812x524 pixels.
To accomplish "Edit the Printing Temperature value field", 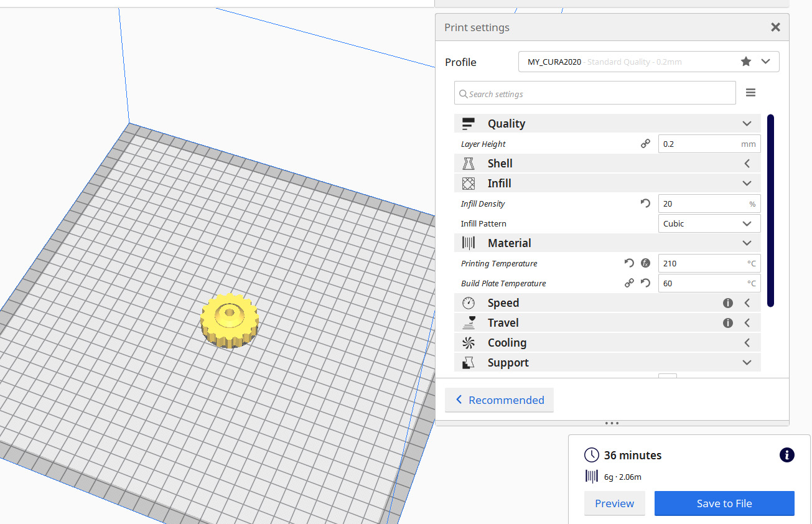I will (x=709, y=263).
